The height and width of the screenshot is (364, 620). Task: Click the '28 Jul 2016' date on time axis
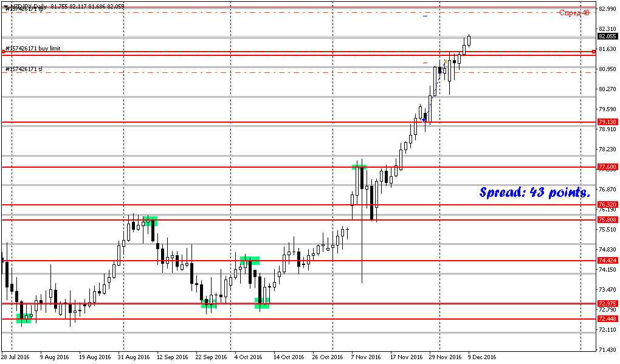(15, 357)
